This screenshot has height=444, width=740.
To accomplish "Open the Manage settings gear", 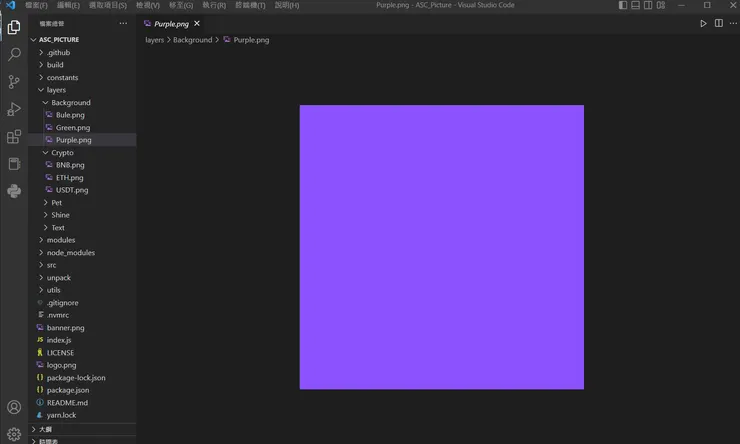I will pos(14,434).
